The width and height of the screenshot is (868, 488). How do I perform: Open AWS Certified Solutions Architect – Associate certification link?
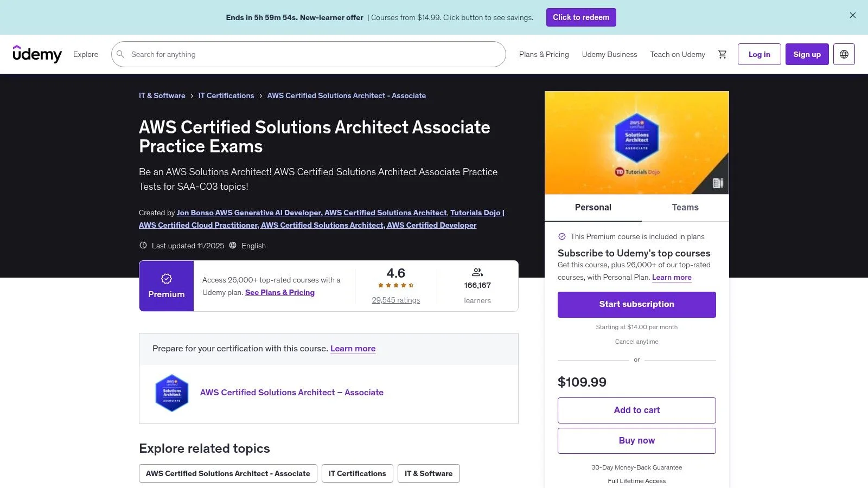[x=292, y=393]
